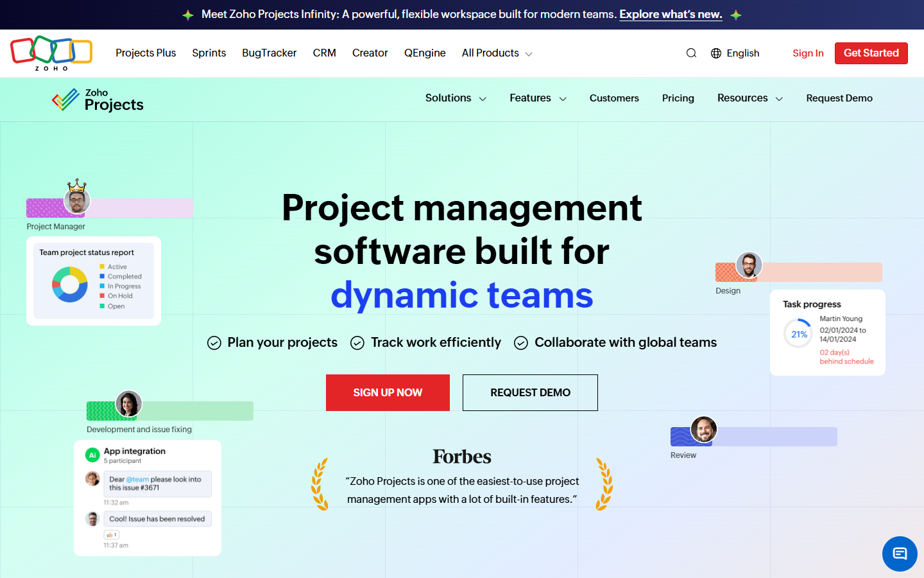Click the 02 day(s) behind schedule text

[846, 357]
